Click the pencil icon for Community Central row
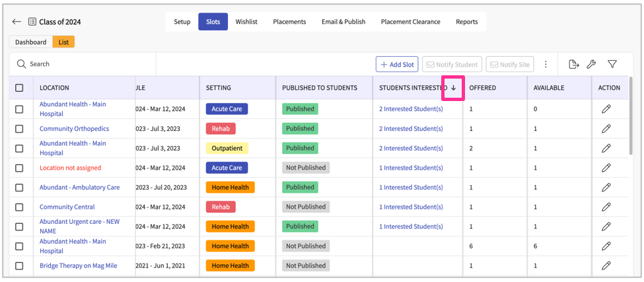The image size is (644, 282). pyautogui.click(x=606, y=207)
